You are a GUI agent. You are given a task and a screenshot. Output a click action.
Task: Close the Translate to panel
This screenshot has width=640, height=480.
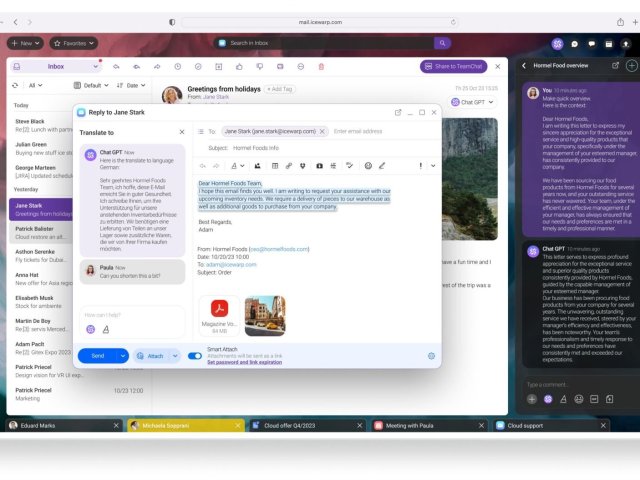click(x=181, y=132)
